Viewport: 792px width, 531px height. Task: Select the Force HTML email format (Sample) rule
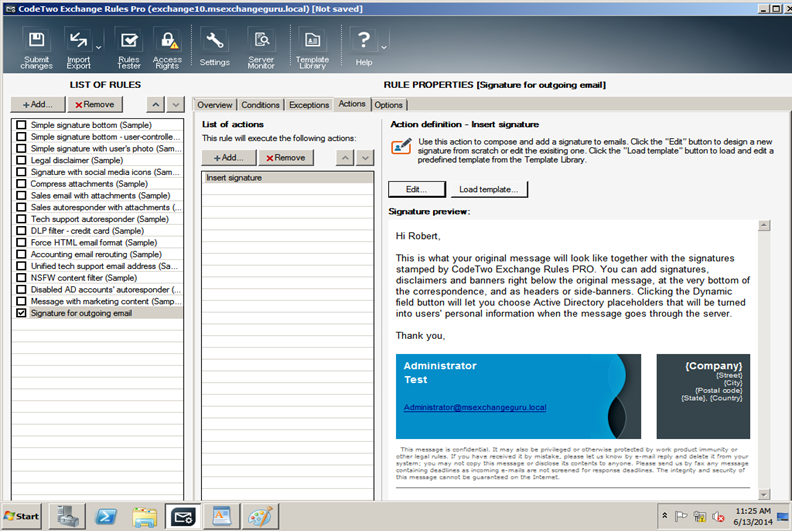point(94,243)
